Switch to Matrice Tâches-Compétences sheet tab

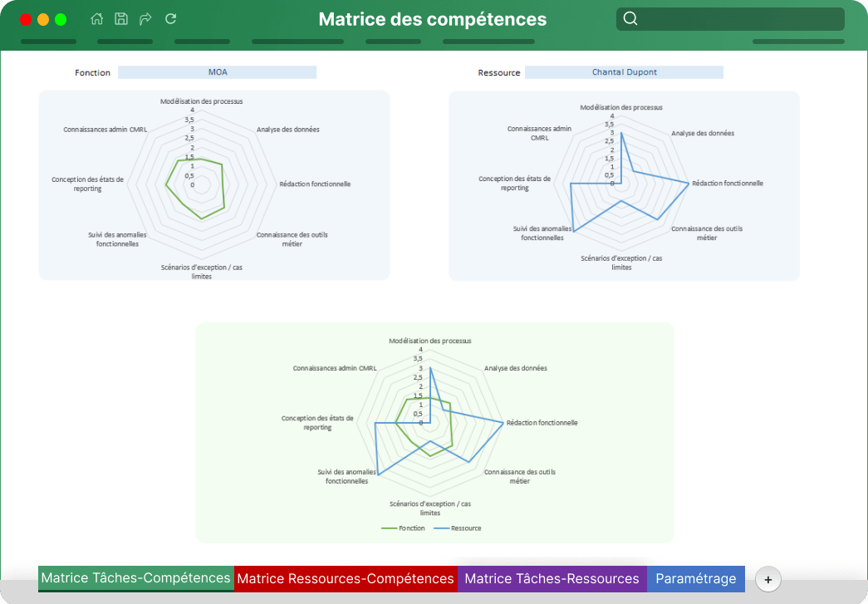(135, 578)
